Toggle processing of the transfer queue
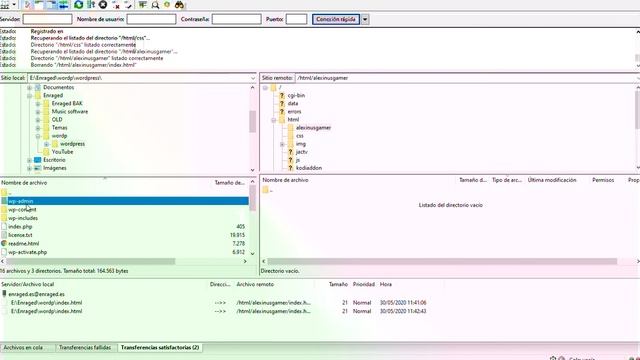 click(91, 4)
